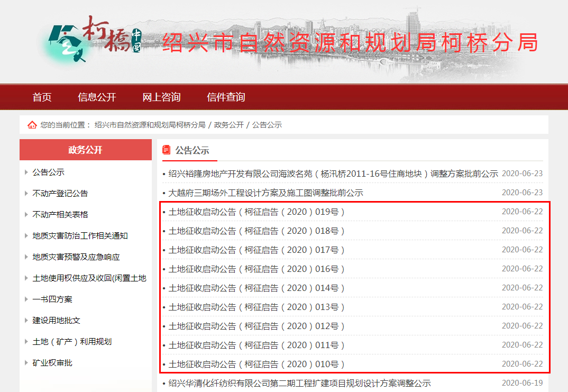Select 矿业权审批 in the sidebar
The image size is (568, 392).
click(x=52, y=363)
